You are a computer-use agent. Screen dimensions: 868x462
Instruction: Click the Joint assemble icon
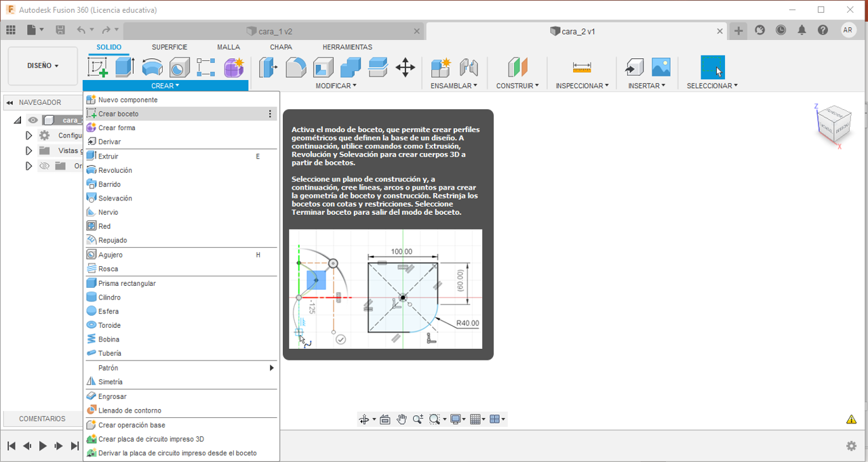point(469,67)
